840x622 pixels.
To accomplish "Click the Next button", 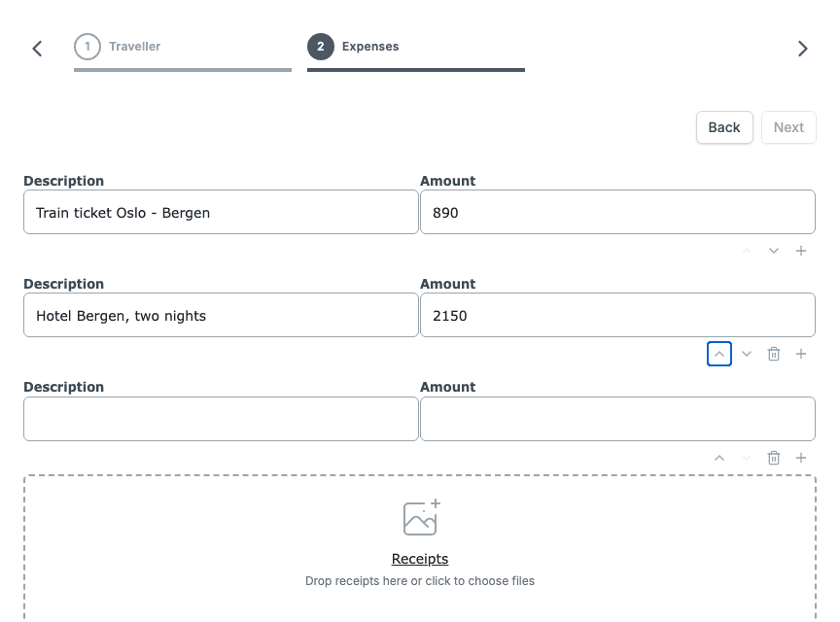I will coord(788,127).
